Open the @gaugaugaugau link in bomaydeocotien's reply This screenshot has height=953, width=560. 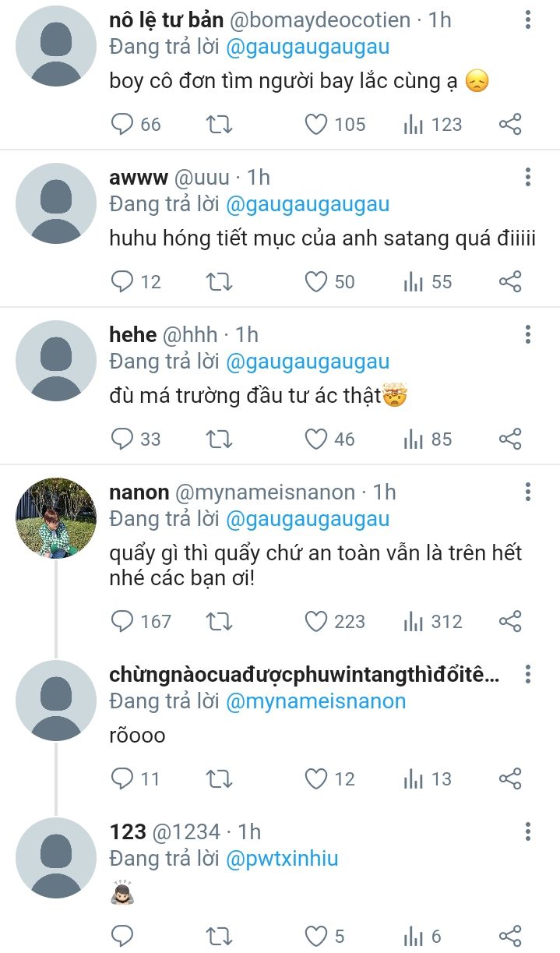click(x=307, y=48)
